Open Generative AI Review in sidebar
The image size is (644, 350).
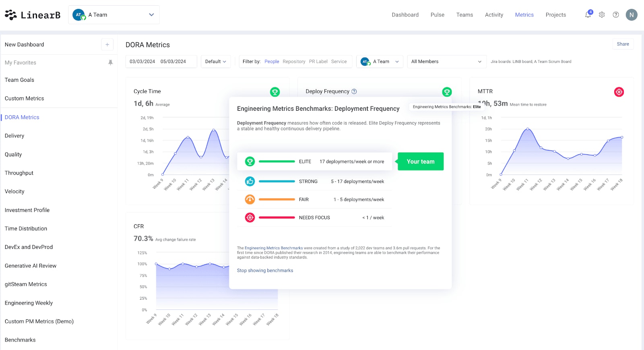(x=31, y=266)
